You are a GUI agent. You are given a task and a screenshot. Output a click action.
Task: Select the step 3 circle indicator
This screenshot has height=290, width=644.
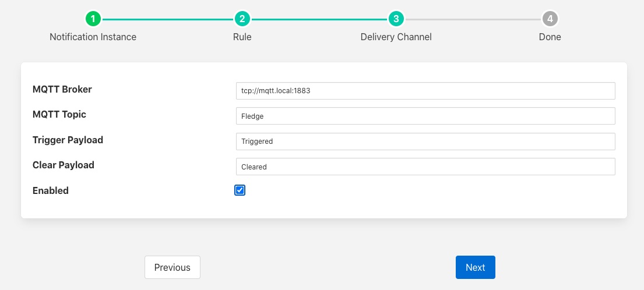[396, 19]
